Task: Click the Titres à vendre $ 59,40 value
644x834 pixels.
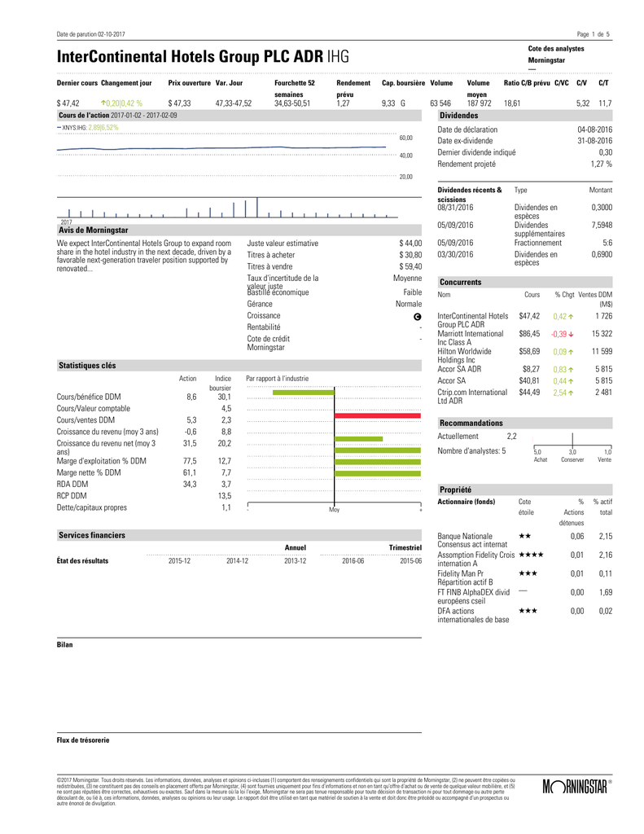Action: click(410, 266)
